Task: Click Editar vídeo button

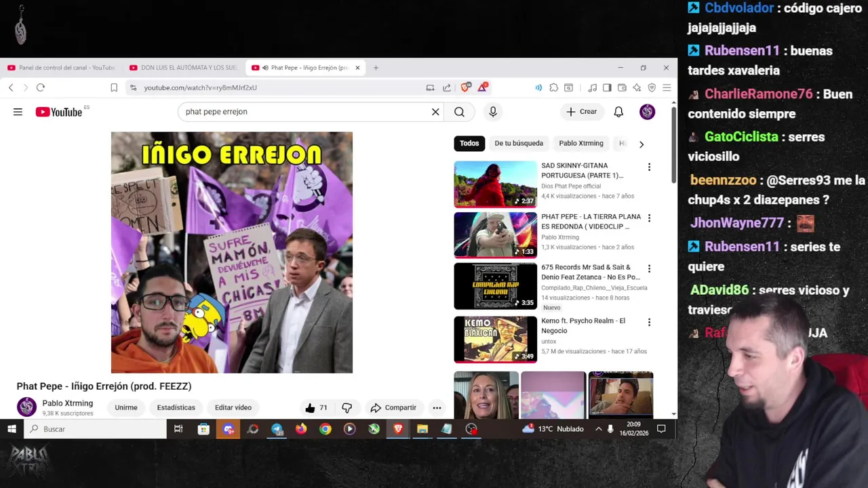Action: [x=233, y=407]
